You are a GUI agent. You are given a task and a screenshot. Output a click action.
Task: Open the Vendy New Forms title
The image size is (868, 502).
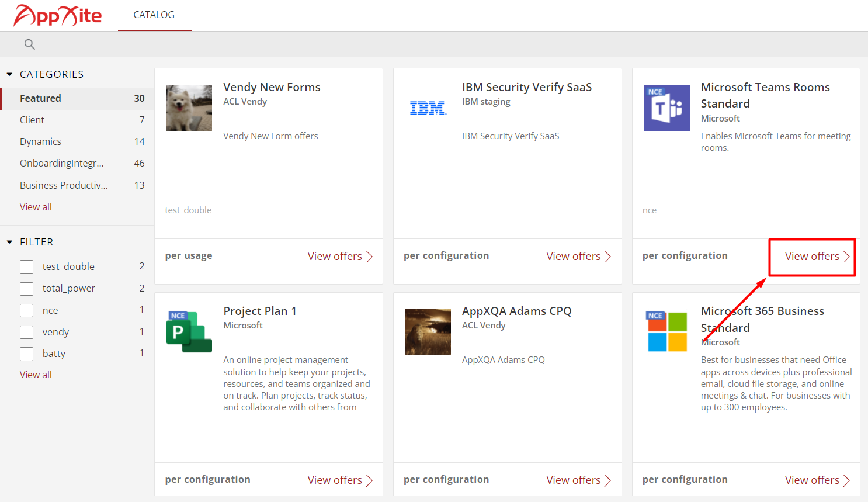pyautogui.click(x=272, y=87)
